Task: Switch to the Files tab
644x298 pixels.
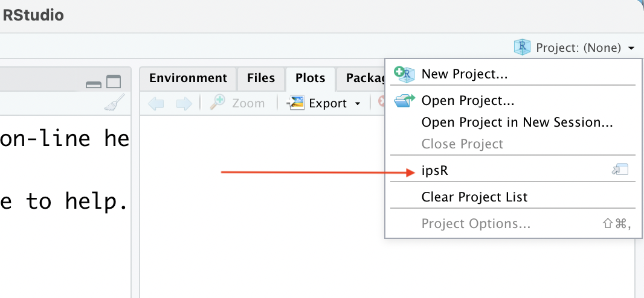Action: [261, 78]
